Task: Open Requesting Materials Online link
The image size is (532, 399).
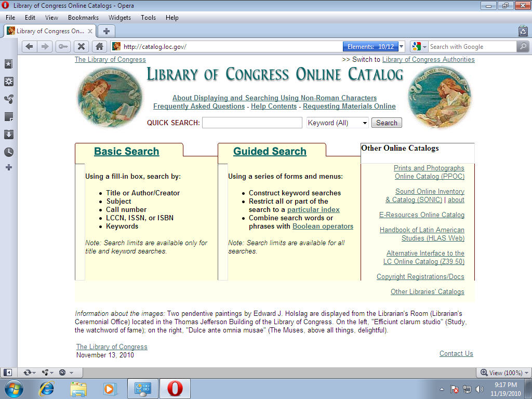Action: [349, 106]
